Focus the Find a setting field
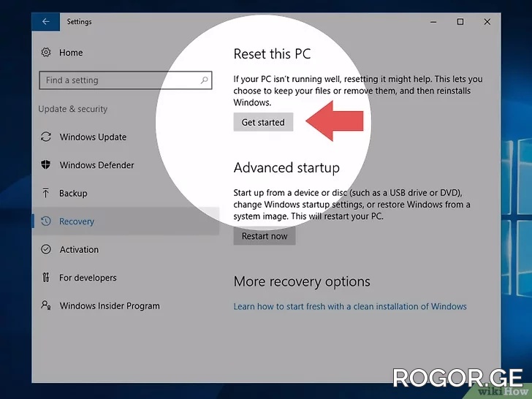532x399 pixels. click(126, 80)
